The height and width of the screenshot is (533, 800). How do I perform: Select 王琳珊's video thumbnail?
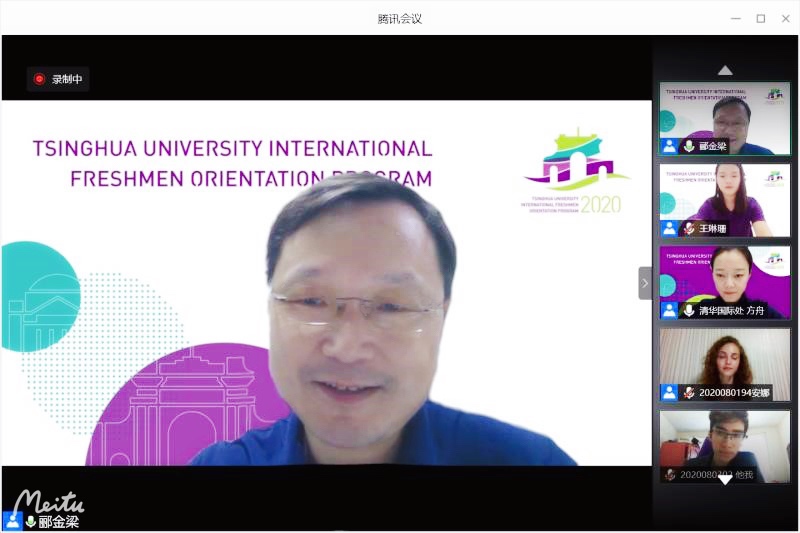pyautogui.click(x=725, y=195)
